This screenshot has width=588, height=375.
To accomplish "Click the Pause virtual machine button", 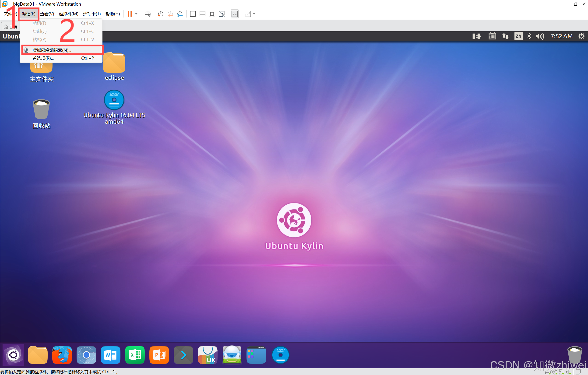I will [x=130, y=14].
